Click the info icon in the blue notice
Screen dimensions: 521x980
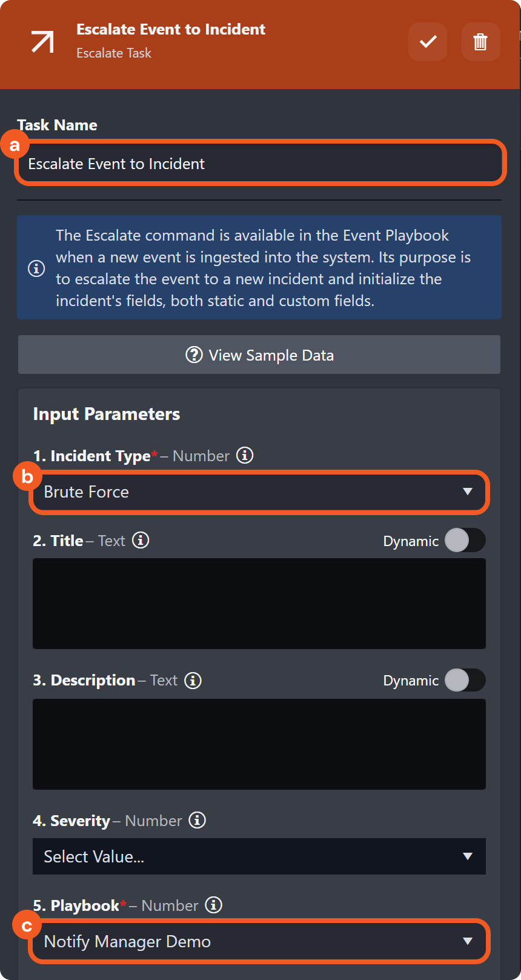click(36, 268)
